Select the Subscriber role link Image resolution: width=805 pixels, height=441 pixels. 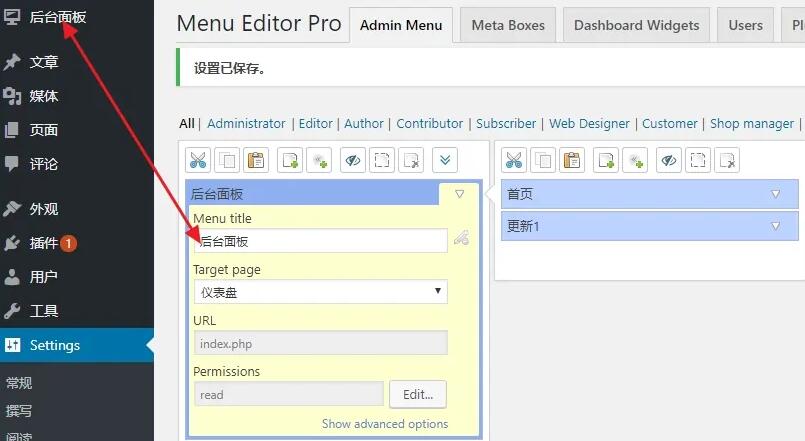(506, 124)
